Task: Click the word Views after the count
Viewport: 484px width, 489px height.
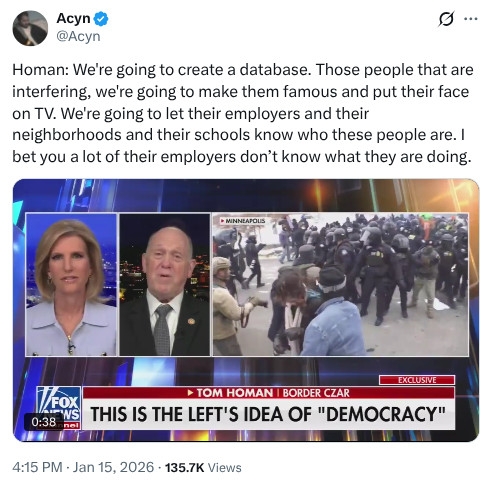Action: 225,467
